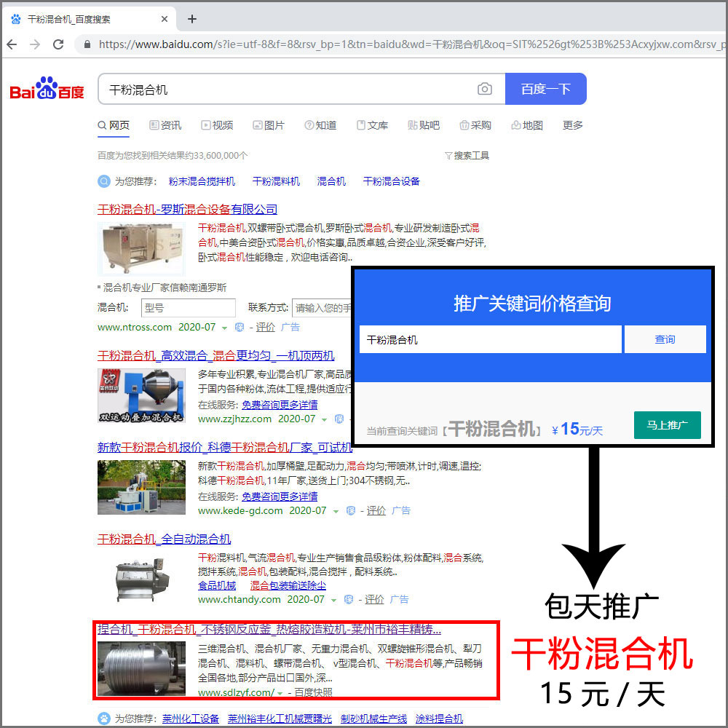Expand dropdown arrow beside www.ntross.com 2020-07
Image resolution: width=728 pixels, height=728 pixels.
tap(224, 328)
